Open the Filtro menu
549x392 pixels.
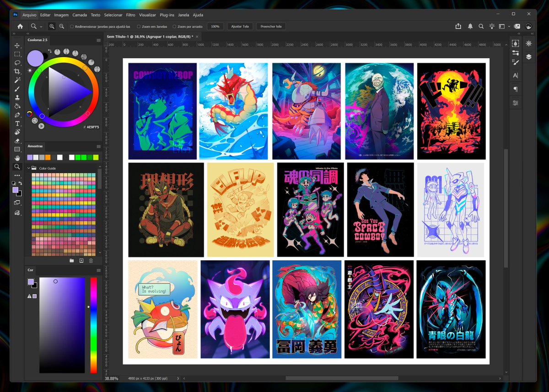pyautogui.click(x=130, y=15)
